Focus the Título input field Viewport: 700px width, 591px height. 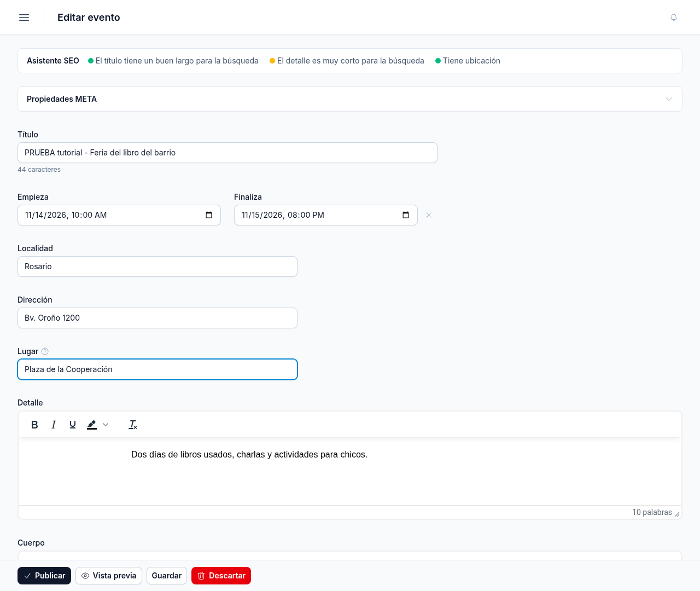click(227, 153)
